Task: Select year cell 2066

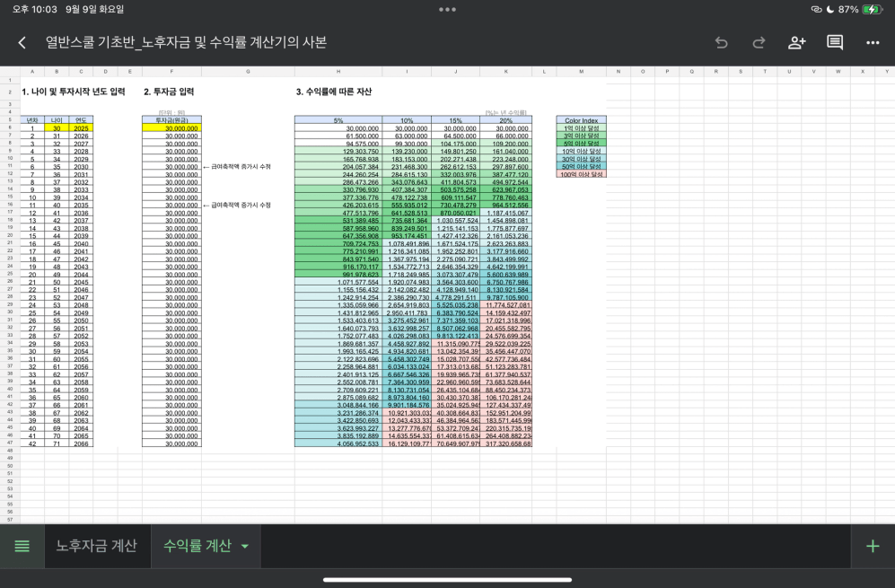Action: [81, 443]
